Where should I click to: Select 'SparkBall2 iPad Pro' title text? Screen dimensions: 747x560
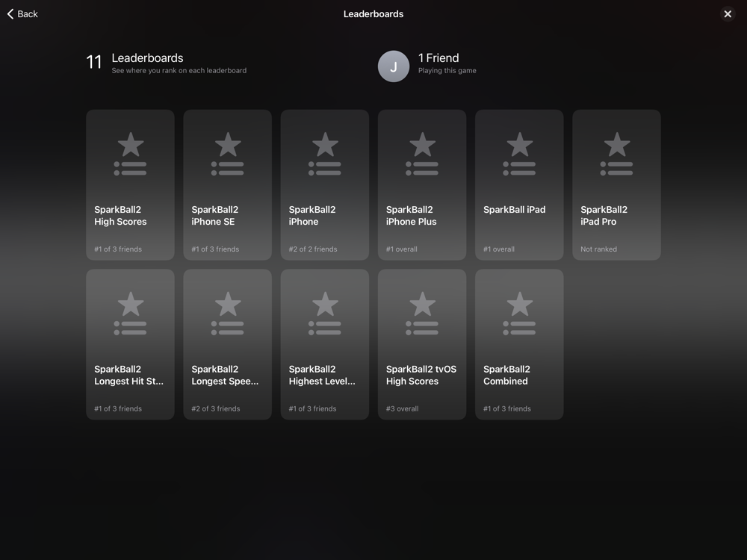pyautogui.click(x=604, y=216)
